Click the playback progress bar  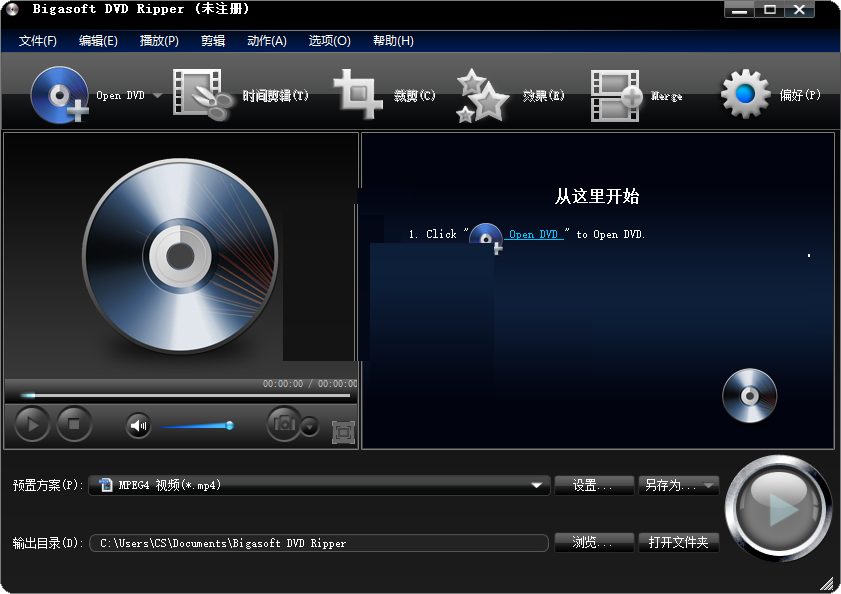click(x=185, y=395)
